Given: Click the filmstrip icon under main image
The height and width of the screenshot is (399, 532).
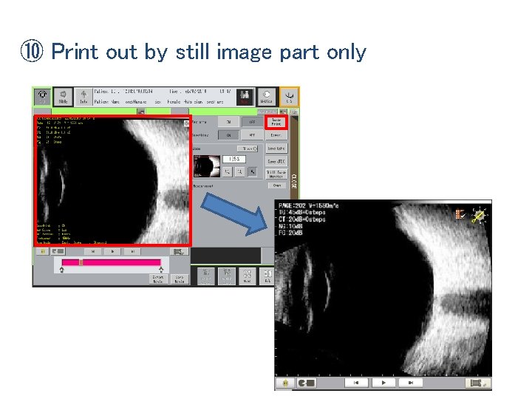Looking at the screenshot, I should click(x=179, y=251).
